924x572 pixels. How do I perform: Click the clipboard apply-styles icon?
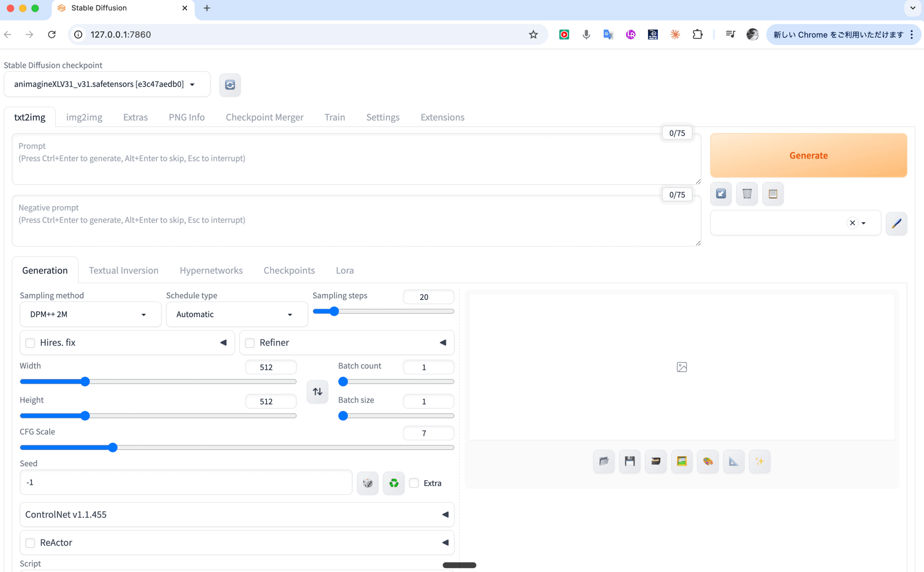click(x=773, y=194)
